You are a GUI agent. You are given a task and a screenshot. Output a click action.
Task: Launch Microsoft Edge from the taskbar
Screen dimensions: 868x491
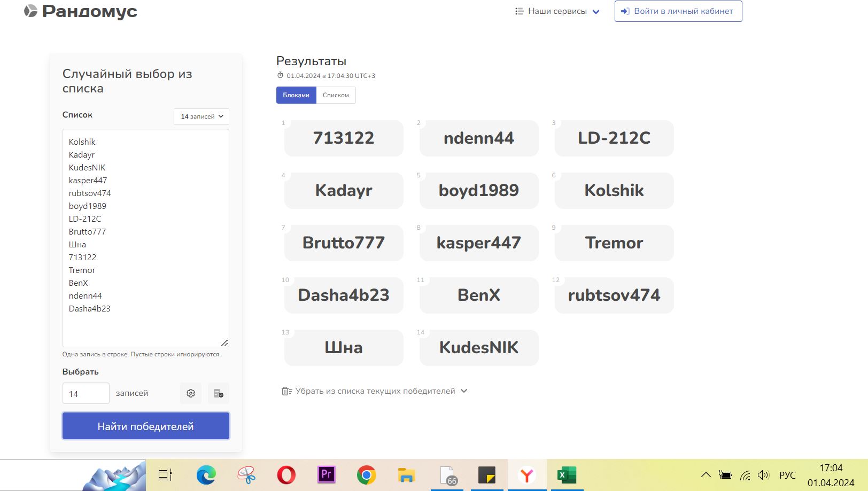[206, 474]
